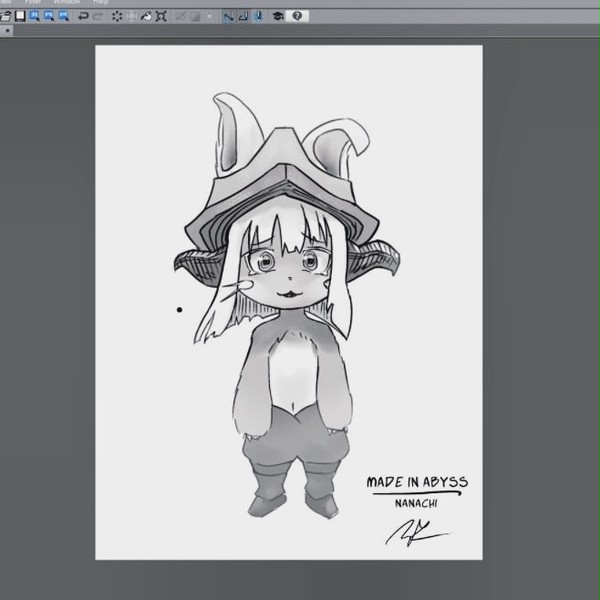
Task: Click the greyed Clear Outside Selection icon
Action: tap(132, 16)
